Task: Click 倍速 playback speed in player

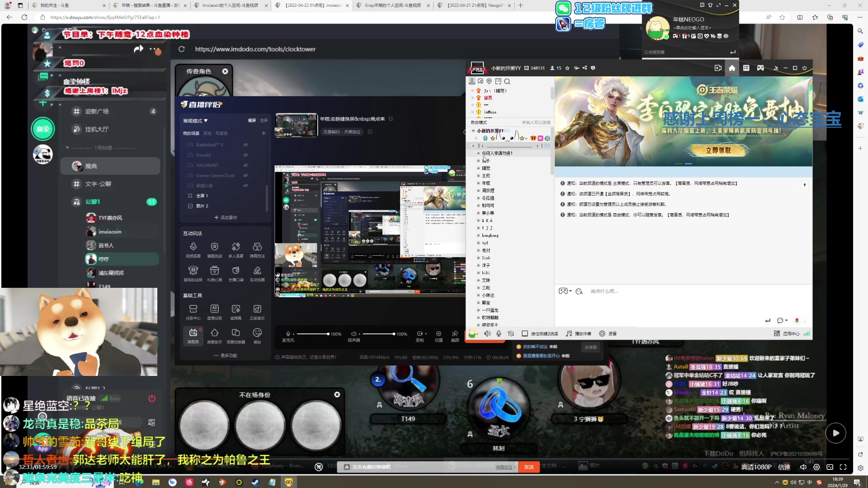Action: point(784,467)
